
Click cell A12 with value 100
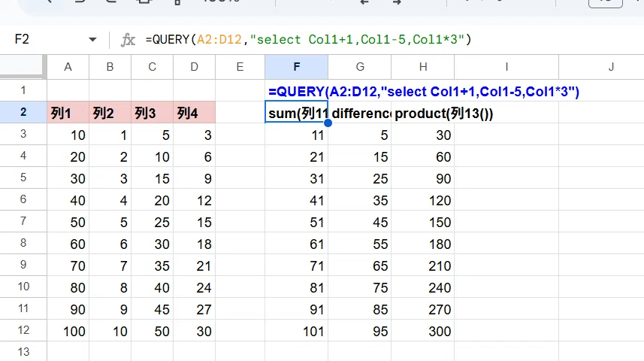pyautogui.click(x=68, y=331)
